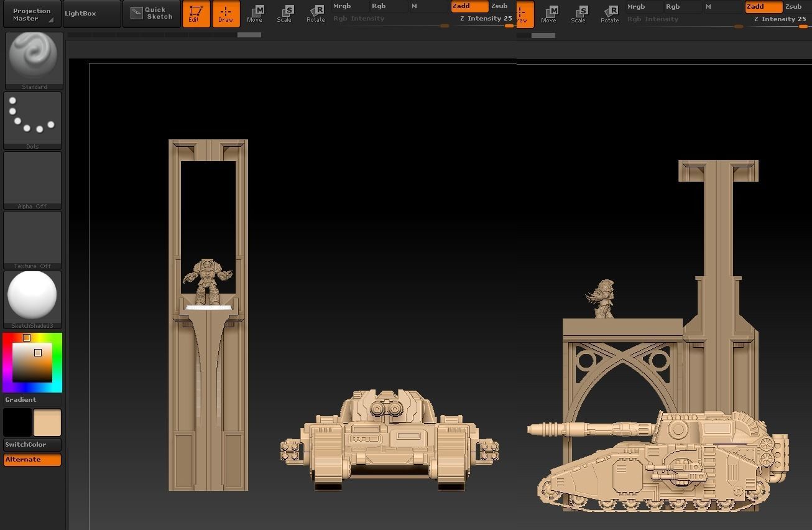The height and width of the screenshot is (530, 812).
Task: Click the SwitchColor button
Action: (32, 445)
